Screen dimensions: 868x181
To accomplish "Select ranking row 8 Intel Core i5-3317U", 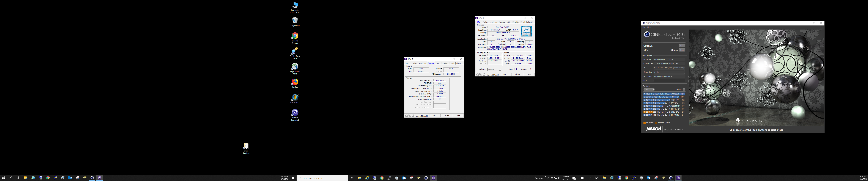I will tap(664, 115).
